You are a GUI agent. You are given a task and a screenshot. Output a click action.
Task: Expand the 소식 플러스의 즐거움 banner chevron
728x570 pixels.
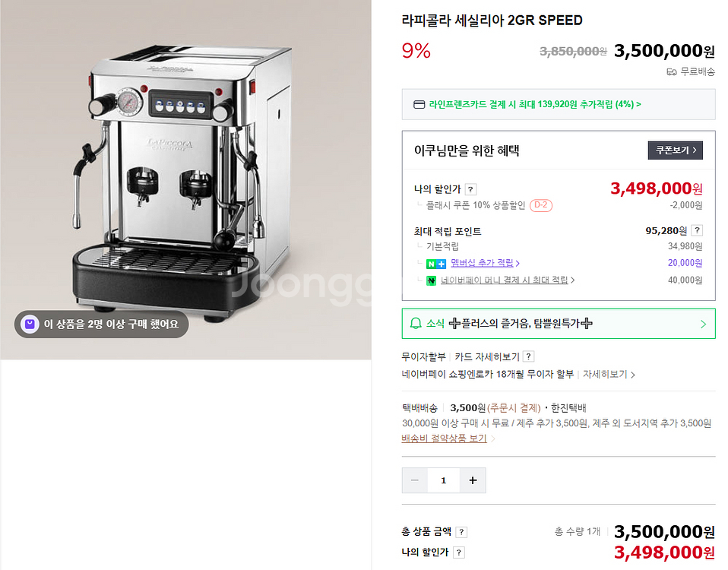click(703, 324)
